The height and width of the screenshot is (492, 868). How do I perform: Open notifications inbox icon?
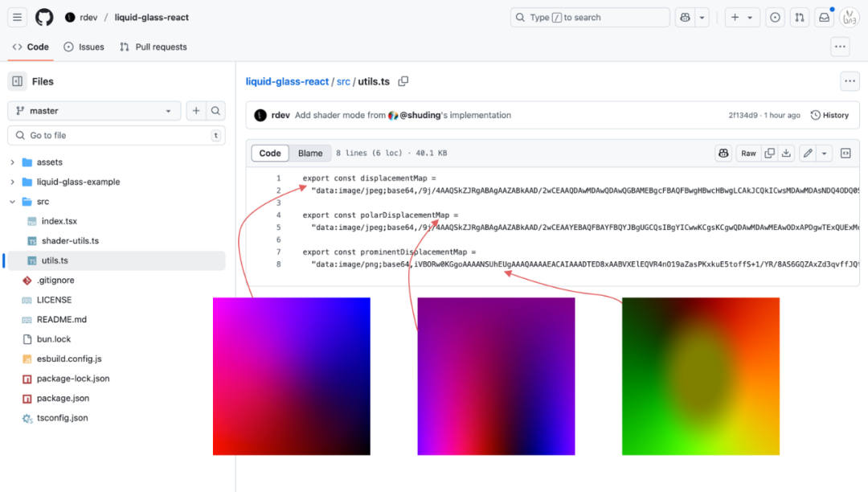click(x=825, y=17)
